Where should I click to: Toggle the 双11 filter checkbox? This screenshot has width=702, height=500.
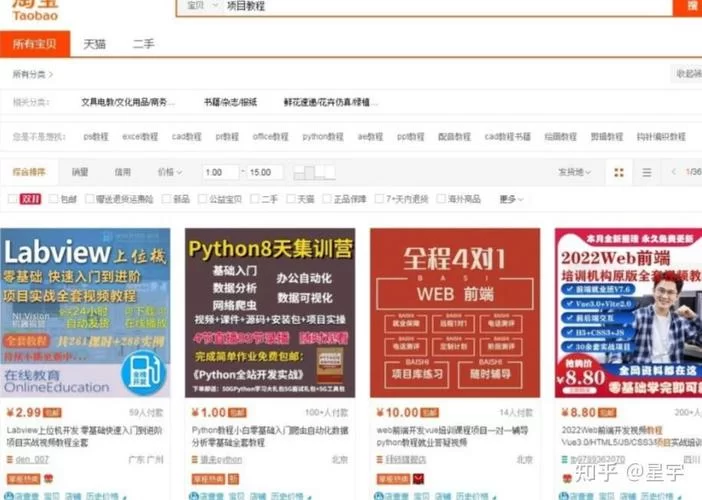coord(13,199)
